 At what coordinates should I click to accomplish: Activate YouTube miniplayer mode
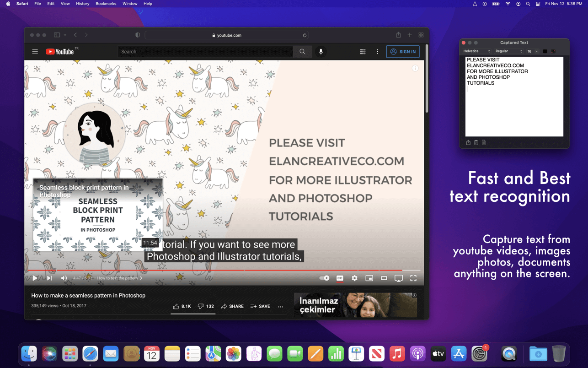tap(369, 278)
